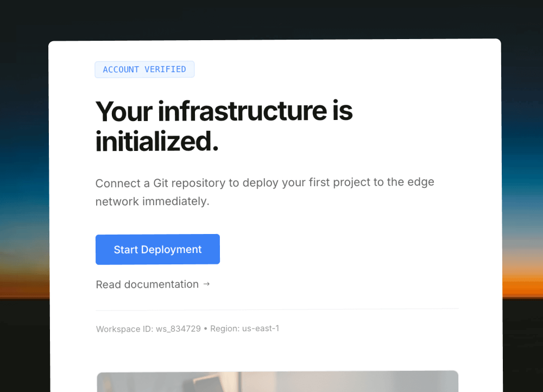This screenshot has width=543, height=392.
Task: Open the Read documentation link
Action: click(x=147, y=284)
